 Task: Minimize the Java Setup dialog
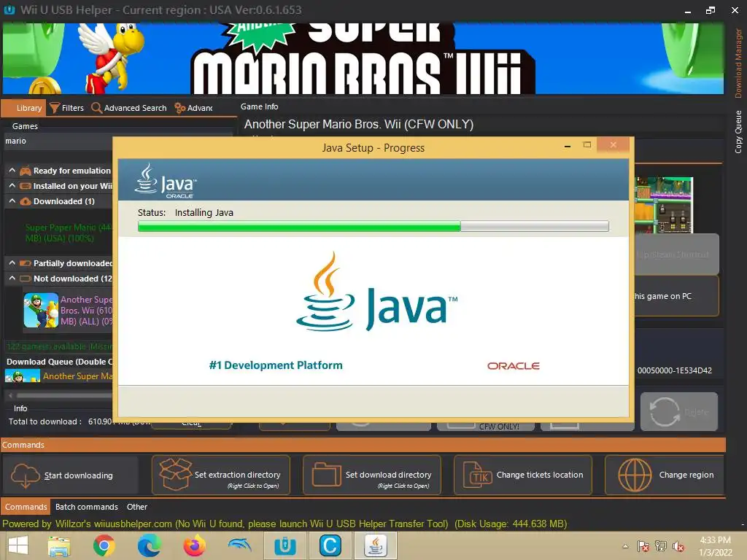coord(568,146)
